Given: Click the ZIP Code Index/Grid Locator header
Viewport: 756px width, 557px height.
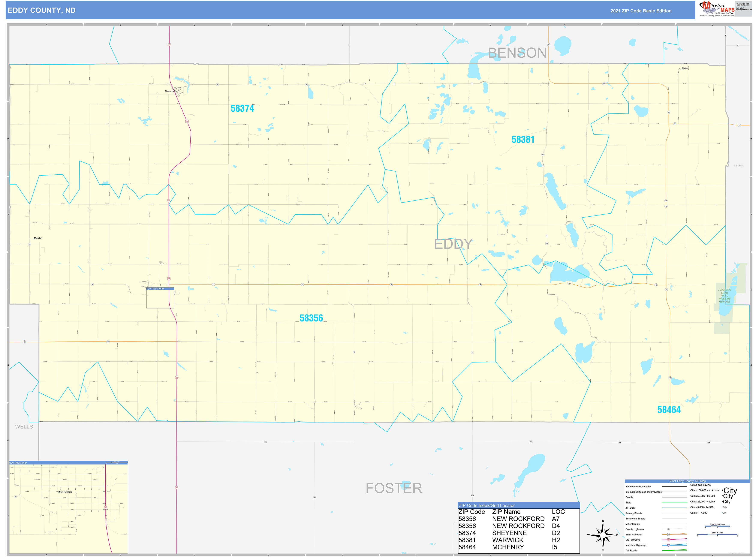Looking at the screenshot, I should [x=519, y=505].
